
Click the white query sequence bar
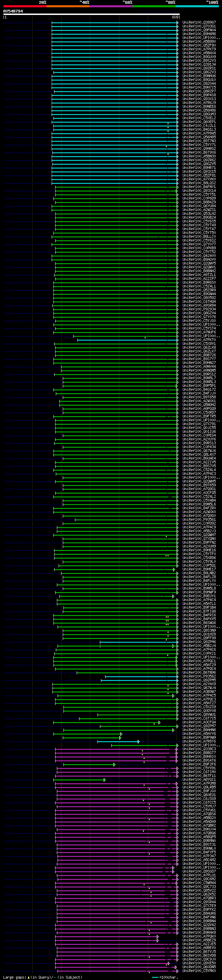[x=92, y=14]
